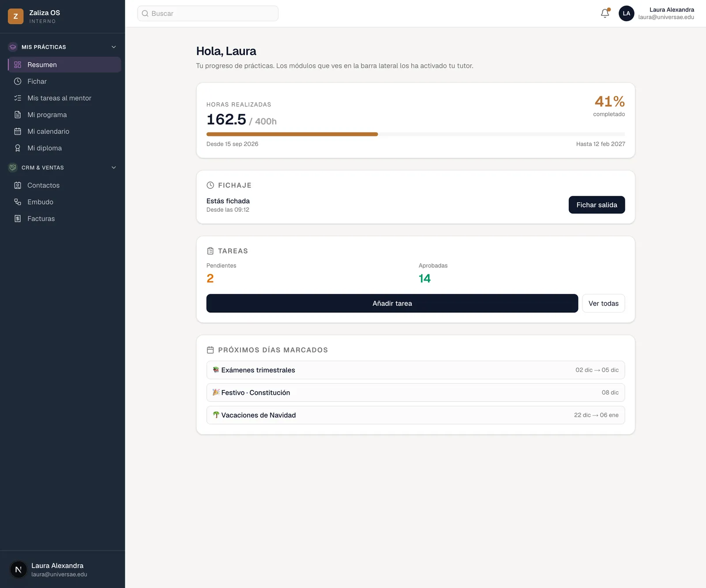Click the Ver todas button

[603, 303]
